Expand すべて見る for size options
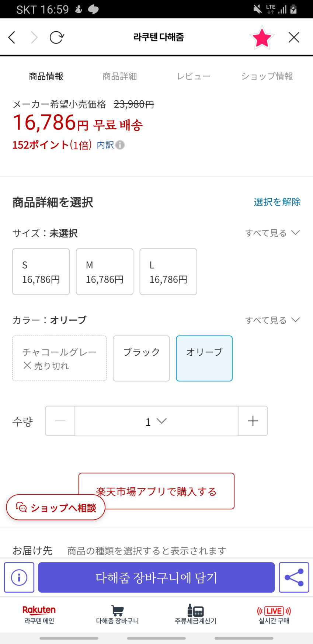This screenshot has height=644, width=313. click(x=272, y=233)
